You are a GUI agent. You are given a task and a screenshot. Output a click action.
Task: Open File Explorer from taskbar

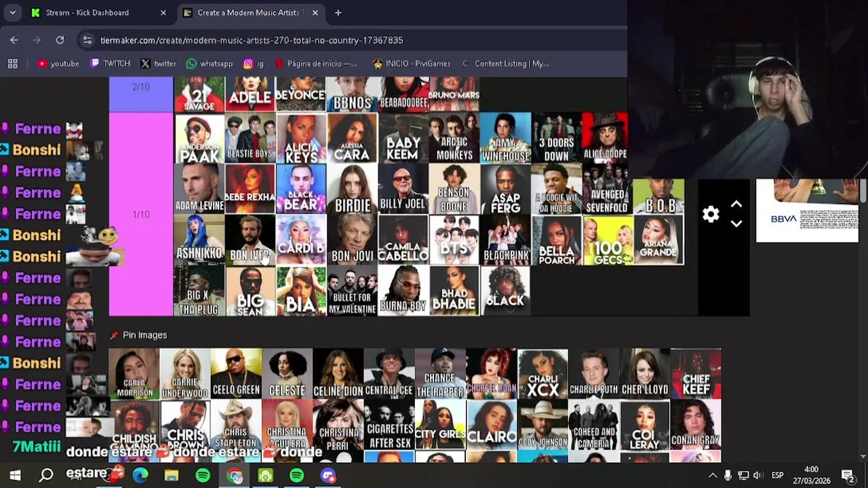click(172, 475)
